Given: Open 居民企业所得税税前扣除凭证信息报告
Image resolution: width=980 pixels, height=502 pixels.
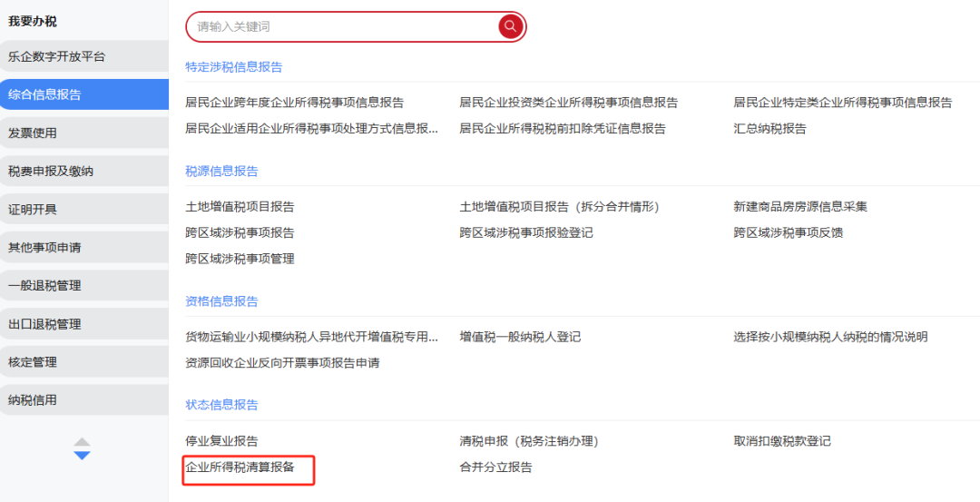Looking at the screenshot, I should tap(563, 129).
